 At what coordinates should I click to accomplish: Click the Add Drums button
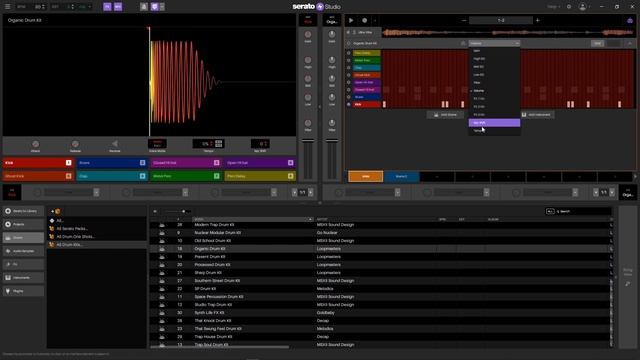click(445, 115)
